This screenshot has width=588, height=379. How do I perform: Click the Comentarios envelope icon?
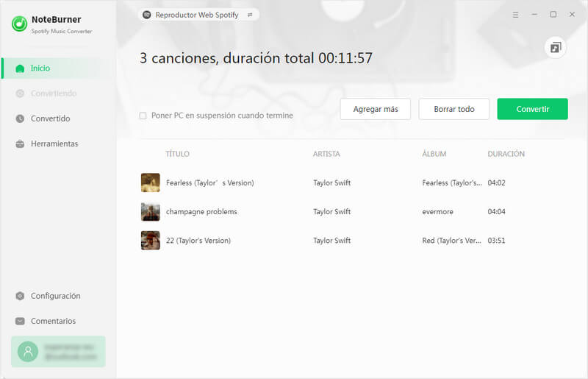coord(20,321)
